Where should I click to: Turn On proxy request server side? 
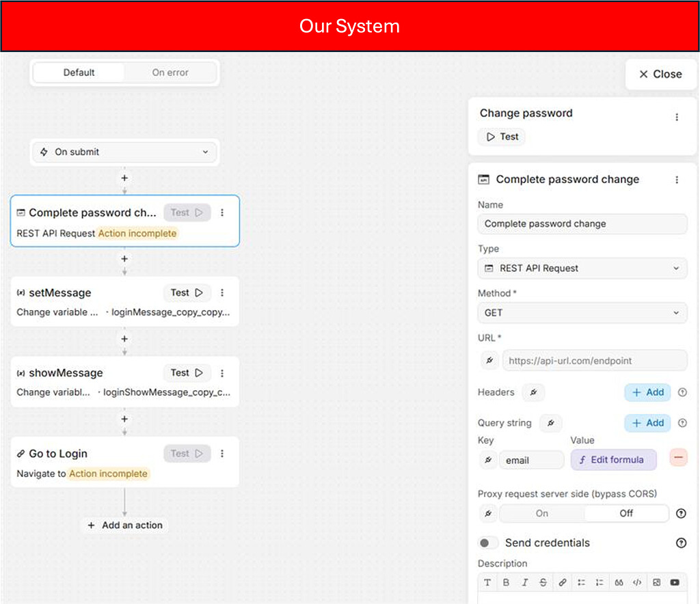tap(541, 513)
